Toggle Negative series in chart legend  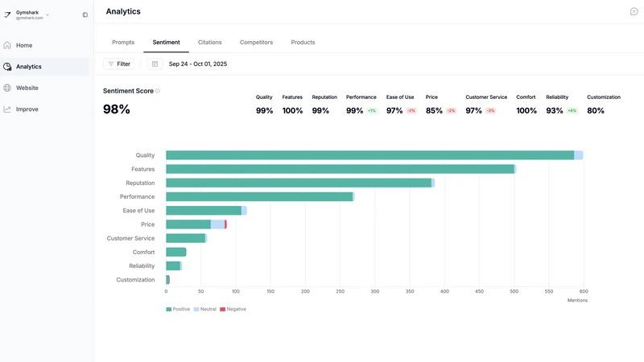click(233, 309)
